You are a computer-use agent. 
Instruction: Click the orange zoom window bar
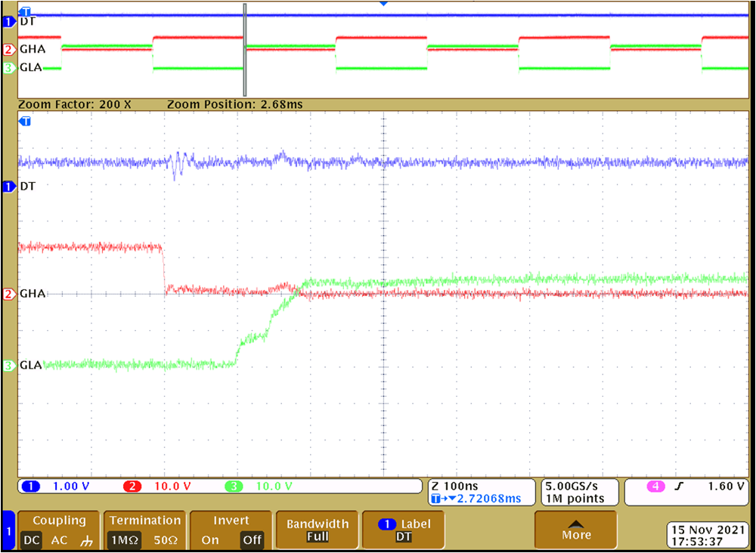pos(378,104)
